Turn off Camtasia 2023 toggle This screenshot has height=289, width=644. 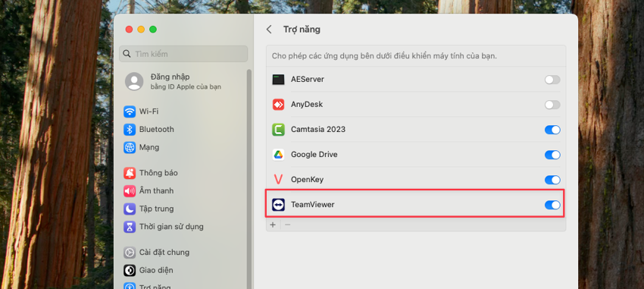pos(552,130)
